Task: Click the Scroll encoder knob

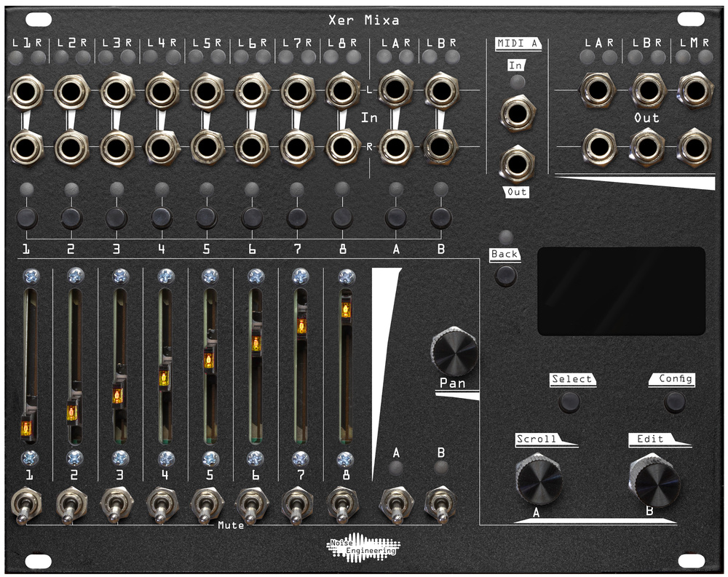Action: tap(539, 480)
